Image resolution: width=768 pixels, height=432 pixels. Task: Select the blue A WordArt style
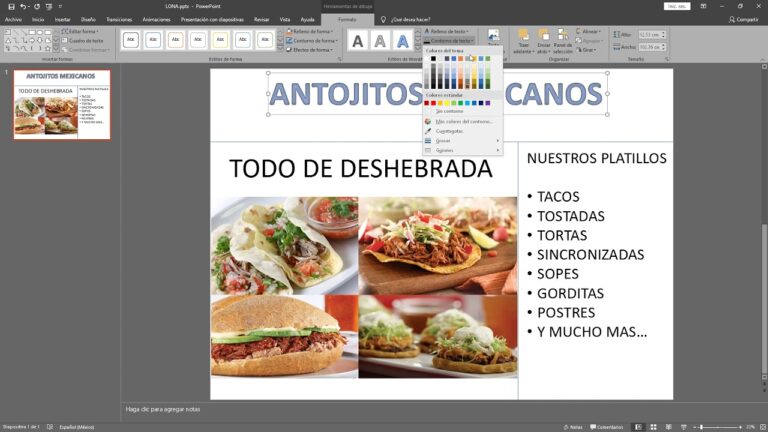403,41
